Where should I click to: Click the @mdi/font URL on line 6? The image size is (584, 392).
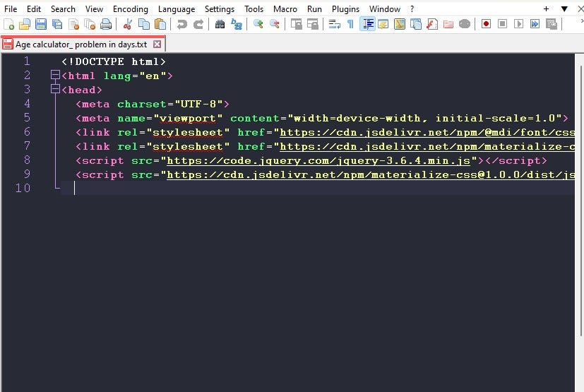(x=427, y=133)
